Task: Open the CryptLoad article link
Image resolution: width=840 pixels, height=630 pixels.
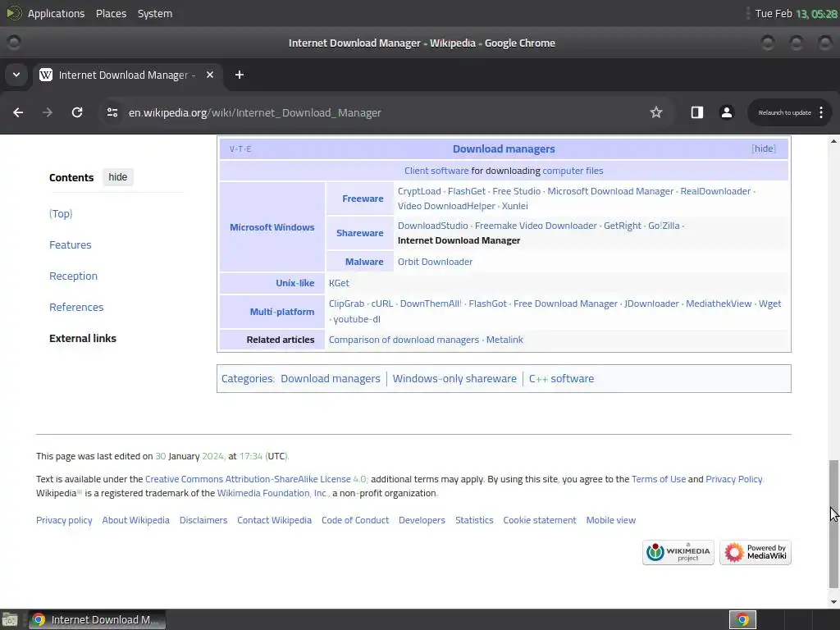Action: tap(419, 191)
